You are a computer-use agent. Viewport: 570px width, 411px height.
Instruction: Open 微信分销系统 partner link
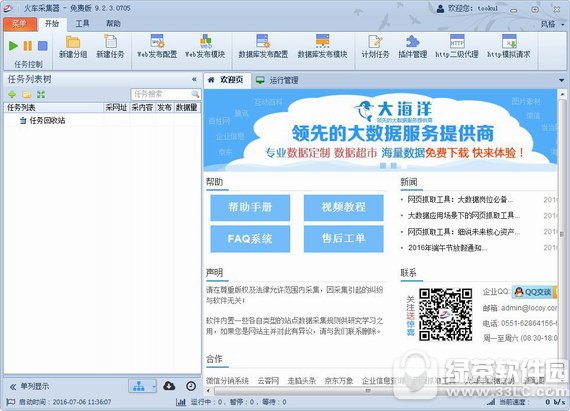(x=228, y=380)
